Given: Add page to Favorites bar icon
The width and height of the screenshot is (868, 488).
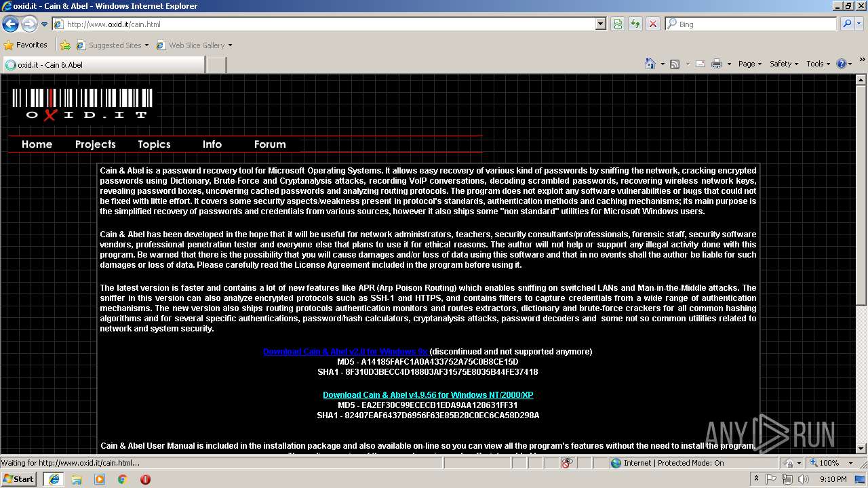Looking at the screenshot, I should click(x=65, y=45).
